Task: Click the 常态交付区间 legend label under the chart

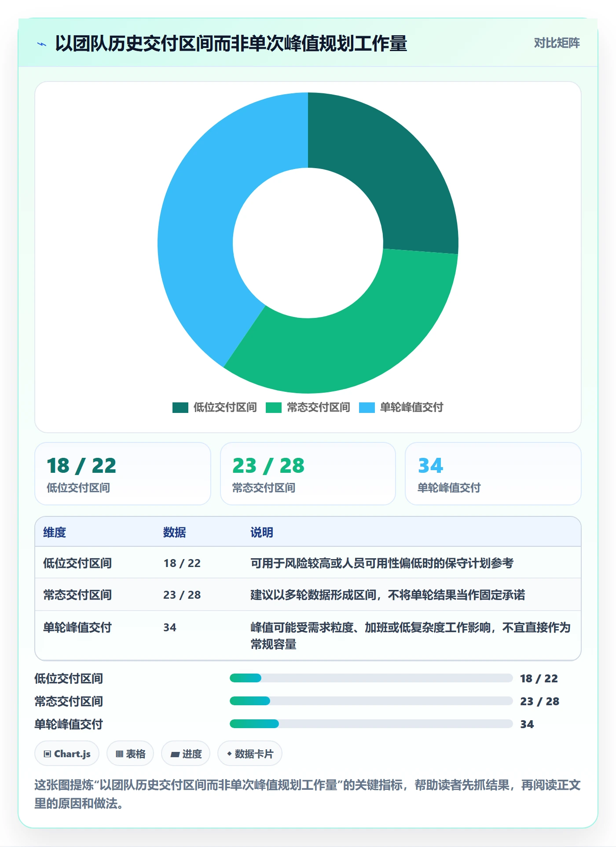Action: tap(318, 408)
